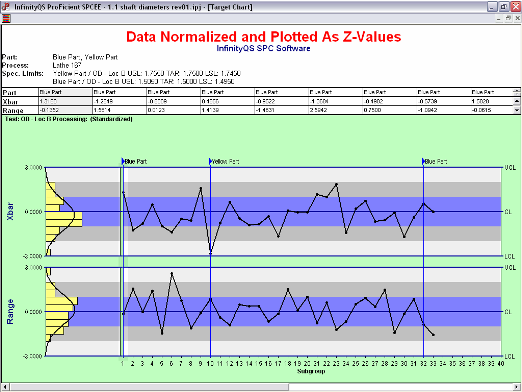Screen dimensions: 522x392
Task: Click first Xbar cell in data table
Action: [x=65, y=101]
